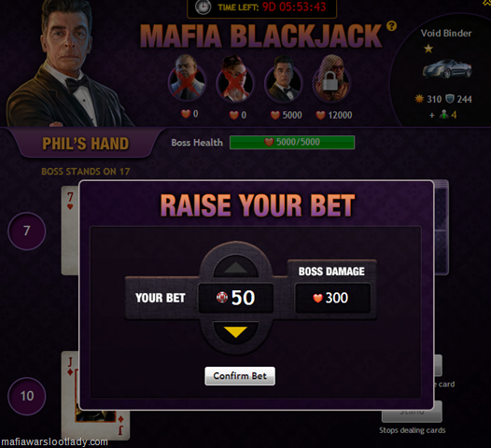Click the yellow help question mark icon
Viewport: 491px width, 448px height.
(x=391, y=26)
